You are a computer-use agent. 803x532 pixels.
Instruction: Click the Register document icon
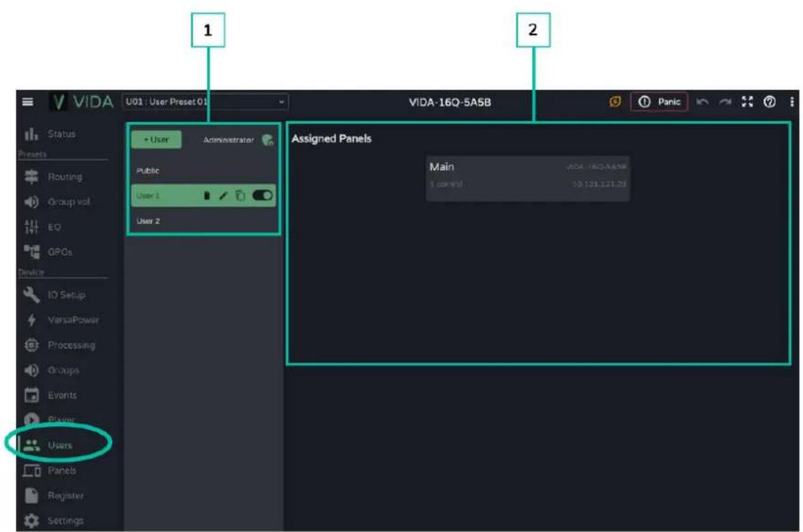click(31, 496)
